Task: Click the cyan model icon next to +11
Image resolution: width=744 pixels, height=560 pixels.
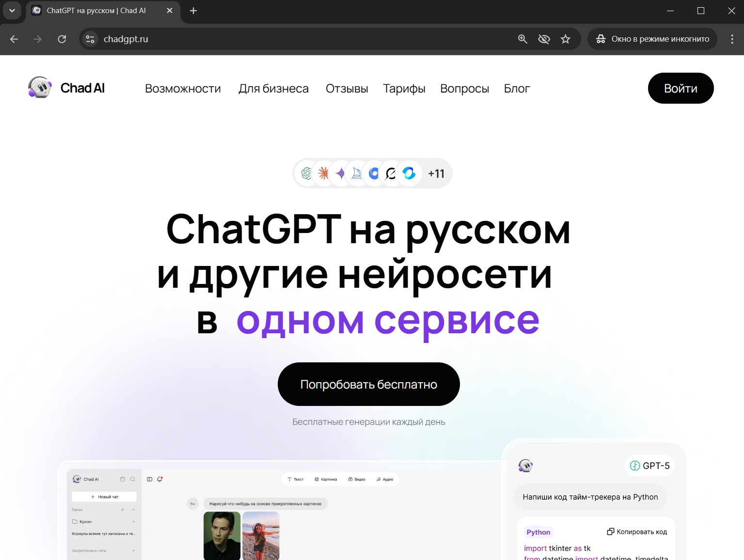Action: pos(409,173)
